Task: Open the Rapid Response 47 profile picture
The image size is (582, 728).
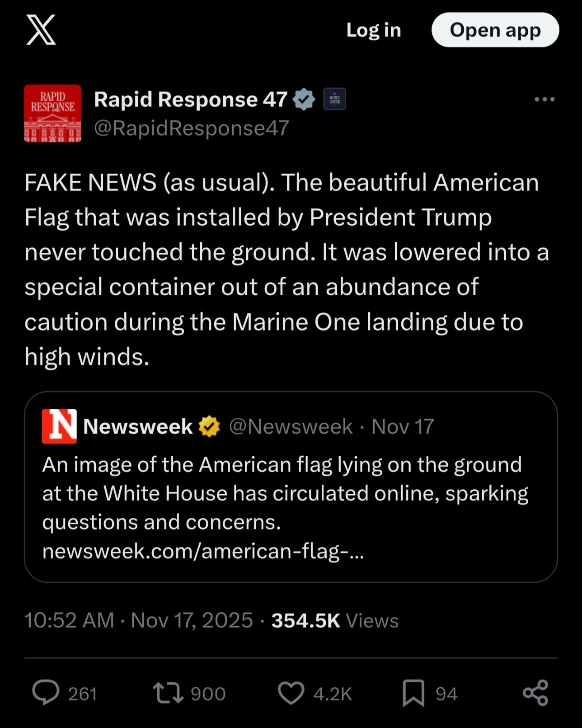Action: click(52, 113)
